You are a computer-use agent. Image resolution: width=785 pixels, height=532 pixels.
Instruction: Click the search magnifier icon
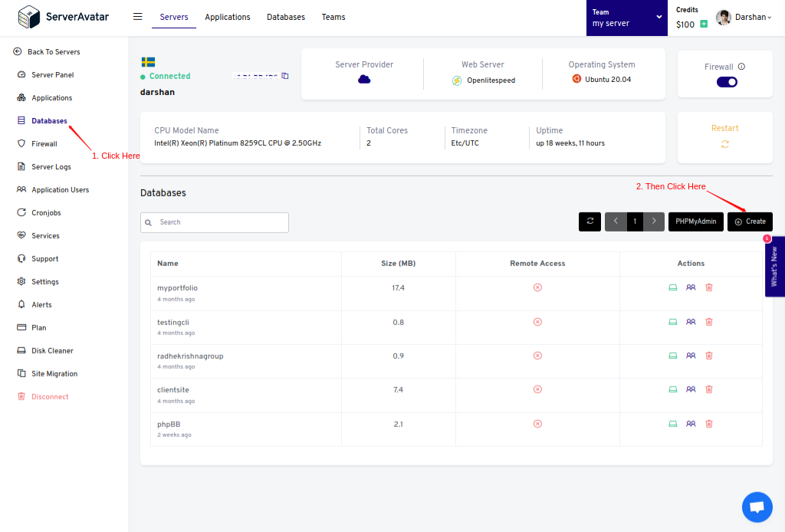[x=148, y=223]
